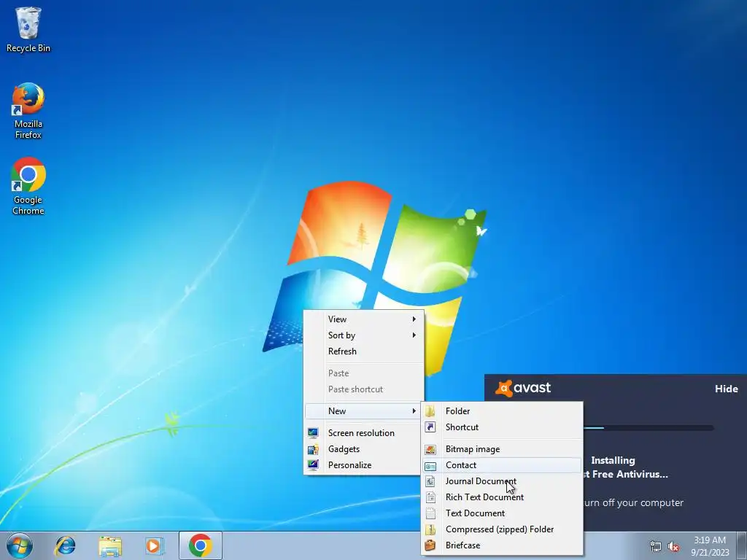Click the Personalize icon in the context menu
This screenshot has width=747, height=560.
pos(313,464)
